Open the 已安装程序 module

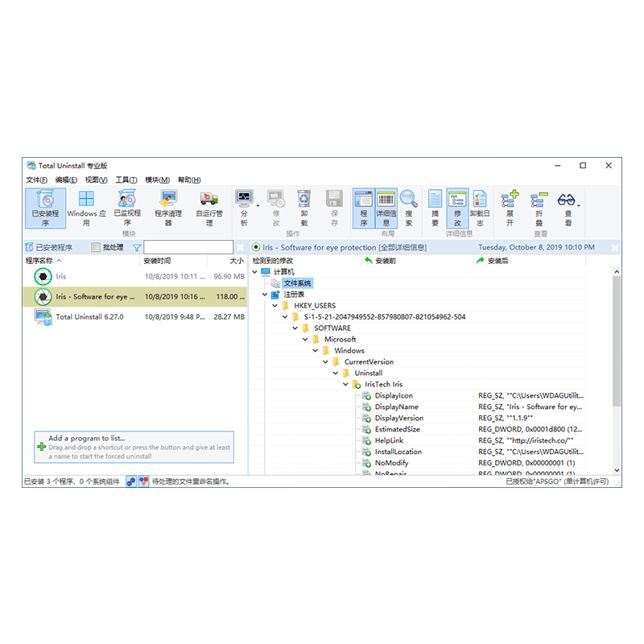click(x=45, y=208)
